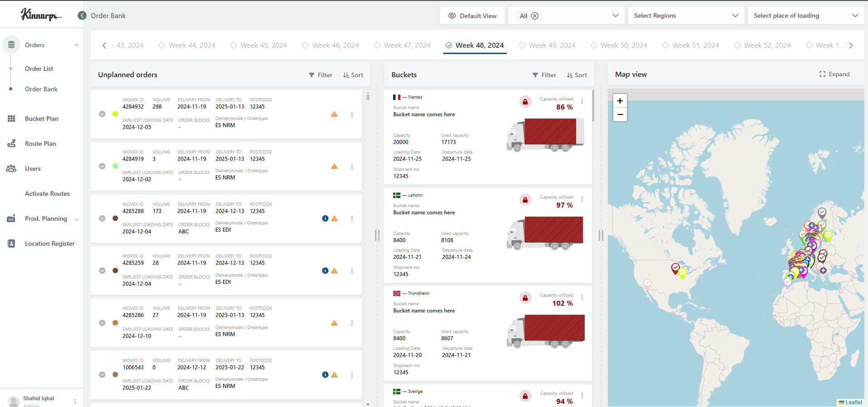868x407 pixels.
Task: Open the Select Regions dropdown
Action: [x=686, y=15]
